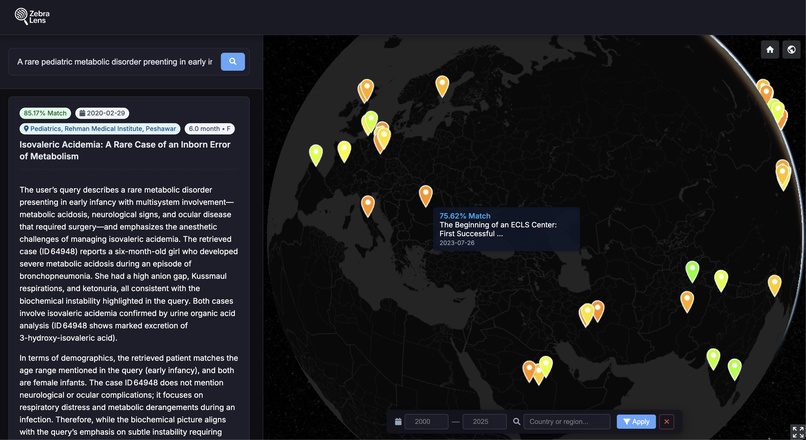This screenshot has width=806, height=440.
Task: Click the fullscreen expand icon
Action: coord(798,432)
